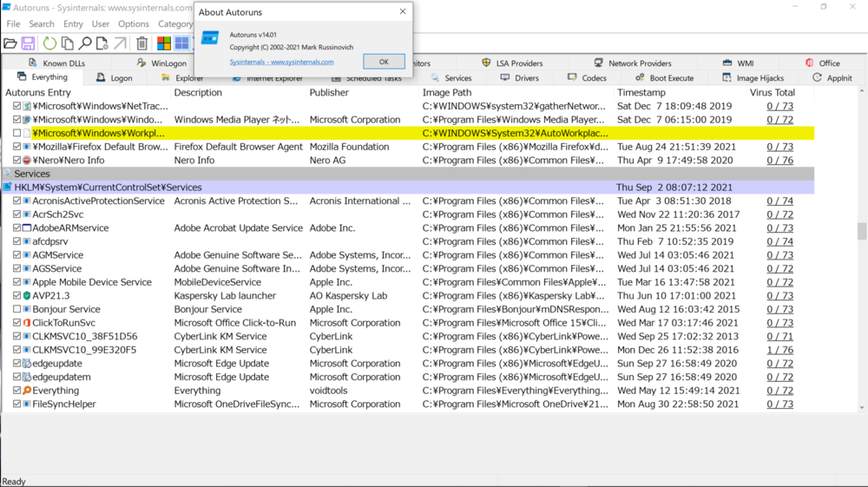The height and width of the screenshot is (487, 868).
Task: Click the edgeupdatem installer icon
Action: (x=27, y=377)
